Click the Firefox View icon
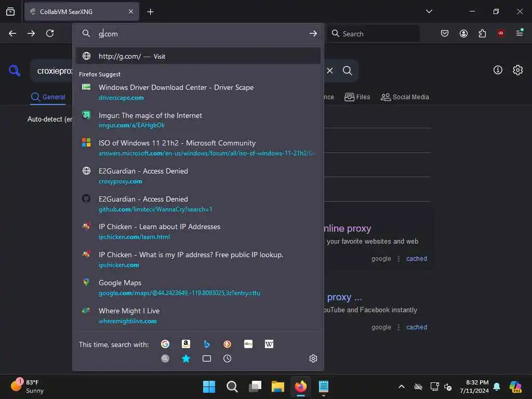532x399 pixels. coord(10,11)
